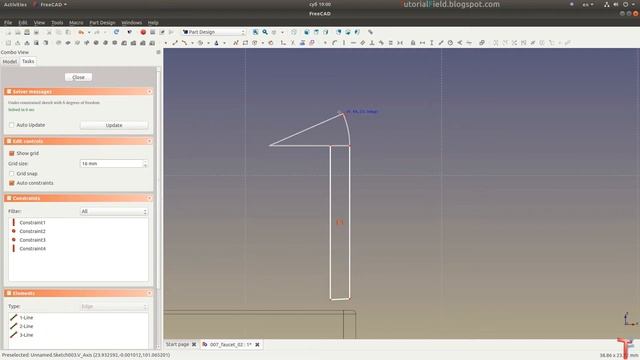640x360 pixels.
Task: Apply the Angle constraint icon
Action: click(460, 43)
